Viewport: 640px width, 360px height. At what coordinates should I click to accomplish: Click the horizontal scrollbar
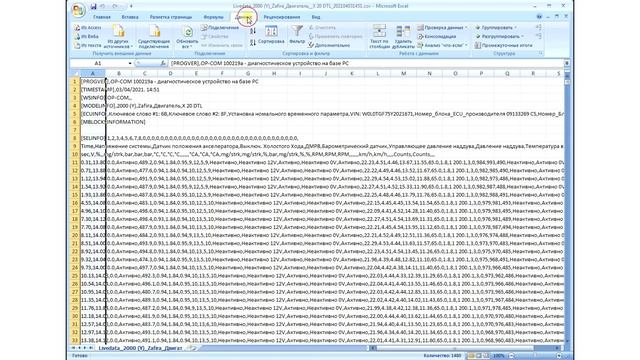point(466,348)
